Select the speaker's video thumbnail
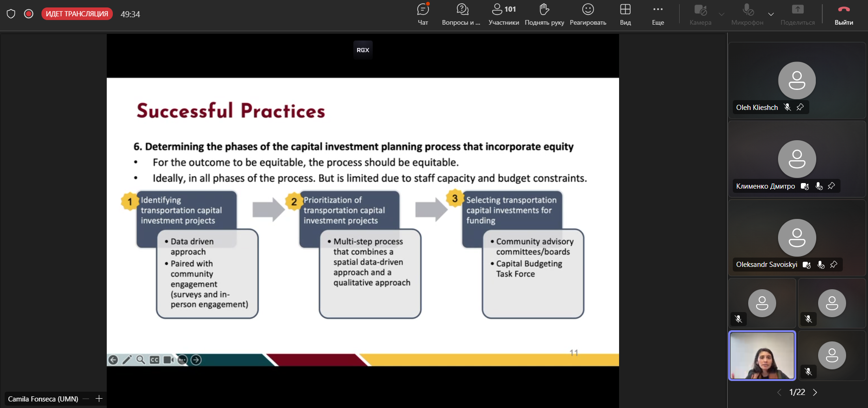868x408 pixels. (x=762, y=355)
